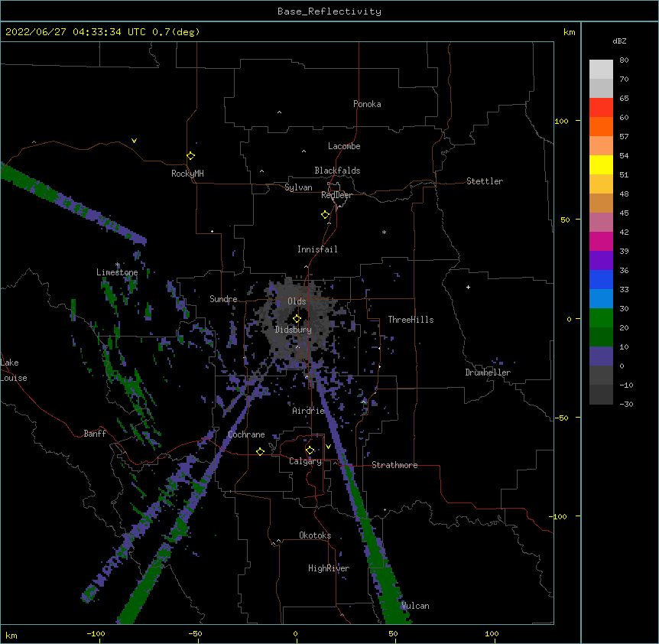Select the slate blue 0-10 dBZ legend swatch
659x644 pixels.
click(x=601, y=356)
